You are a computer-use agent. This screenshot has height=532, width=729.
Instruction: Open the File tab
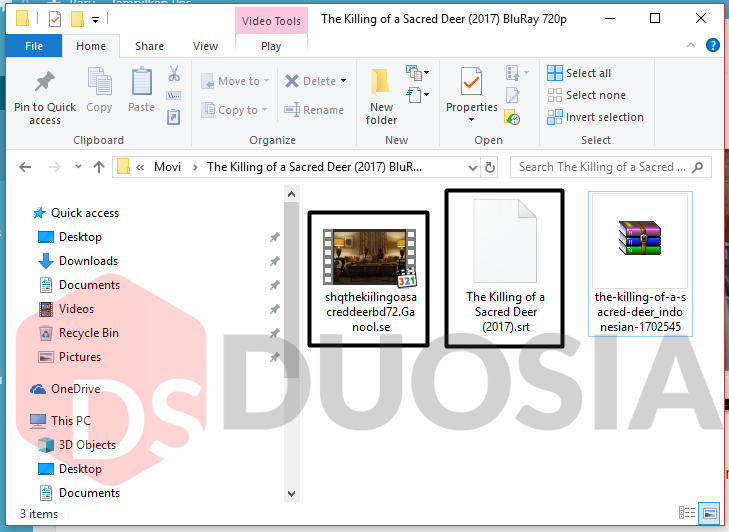[34, 46]
